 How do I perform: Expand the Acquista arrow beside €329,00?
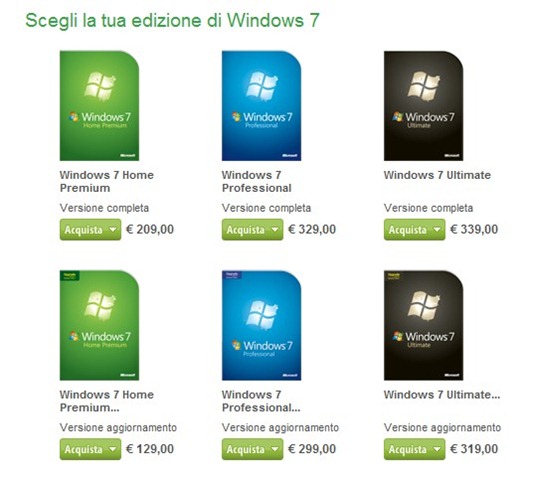[275, 230]
